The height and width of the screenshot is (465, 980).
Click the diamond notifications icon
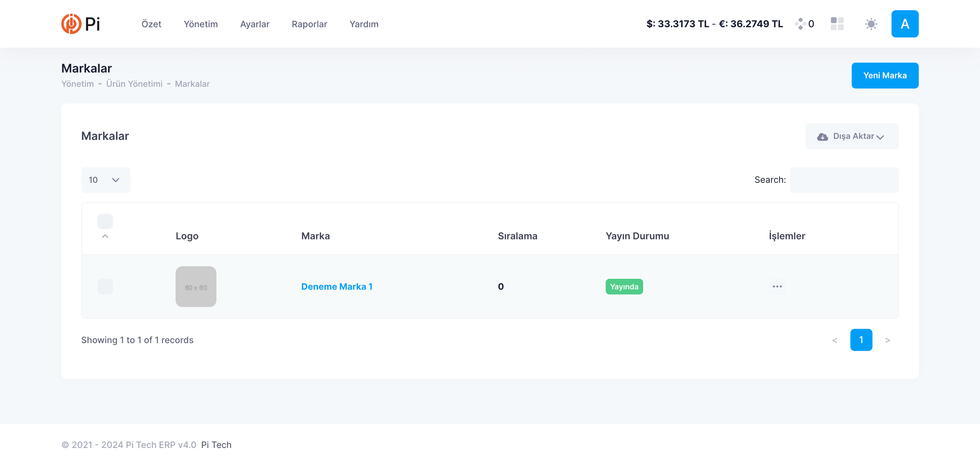[800, 23]
